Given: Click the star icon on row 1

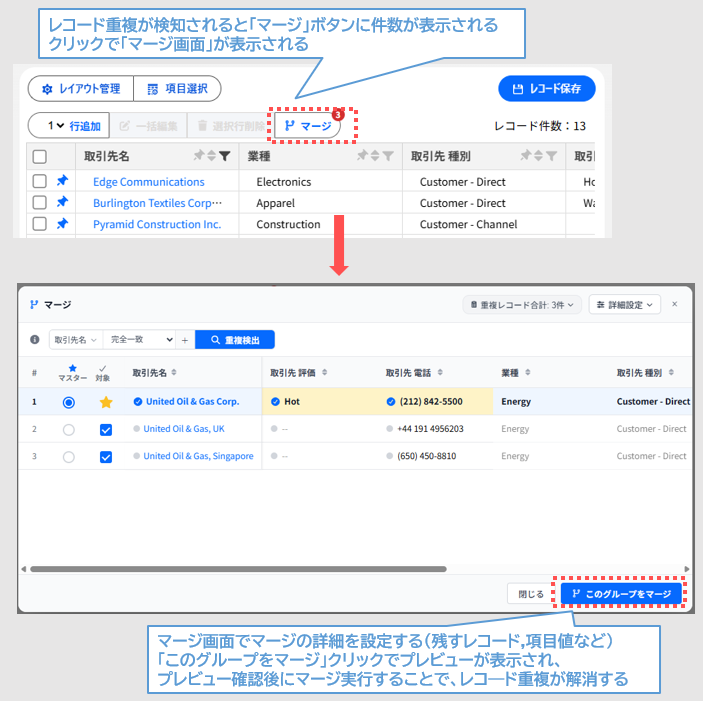Looking at the screenshot, I should (106, 402).
